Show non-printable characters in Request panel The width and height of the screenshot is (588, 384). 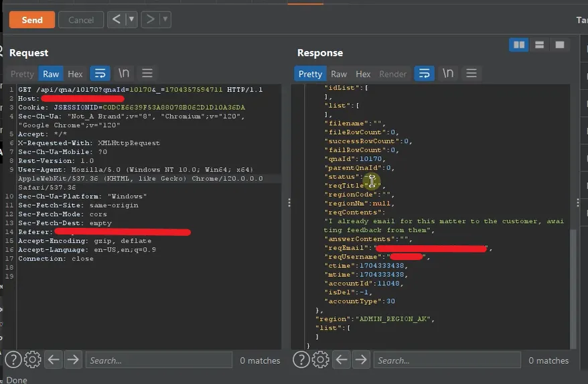click(124, 74)
